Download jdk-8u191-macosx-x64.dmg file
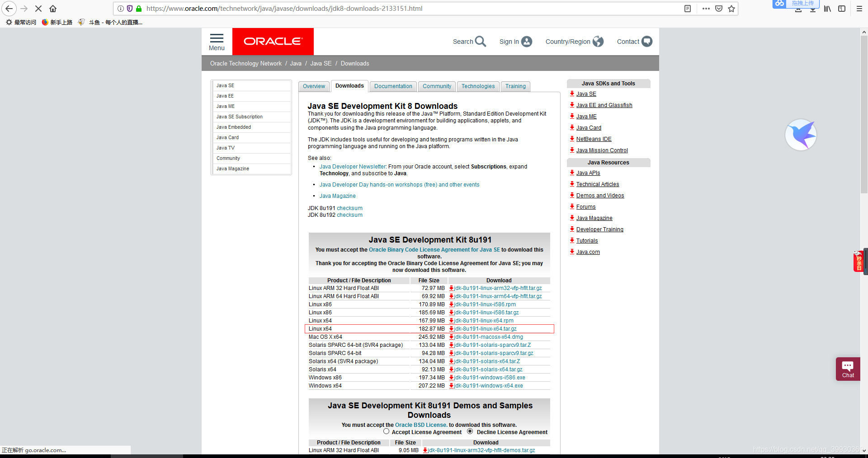 click(x=489, y=337)
